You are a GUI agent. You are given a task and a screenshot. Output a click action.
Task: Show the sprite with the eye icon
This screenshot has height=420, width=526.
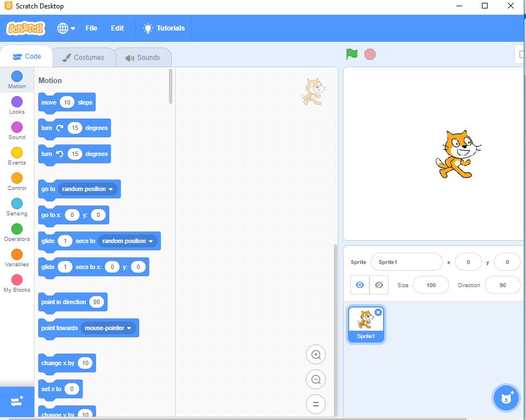[360, 285]
